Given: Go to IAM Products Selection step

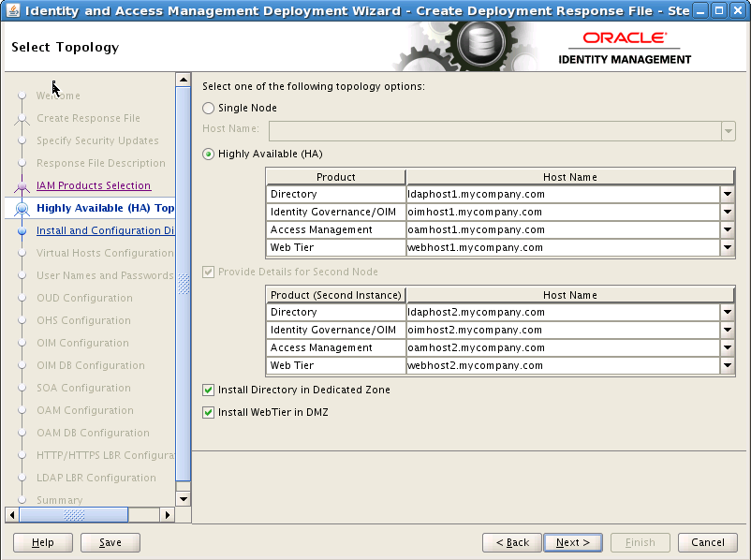Looking at the screenshot, I should (94, 185).
